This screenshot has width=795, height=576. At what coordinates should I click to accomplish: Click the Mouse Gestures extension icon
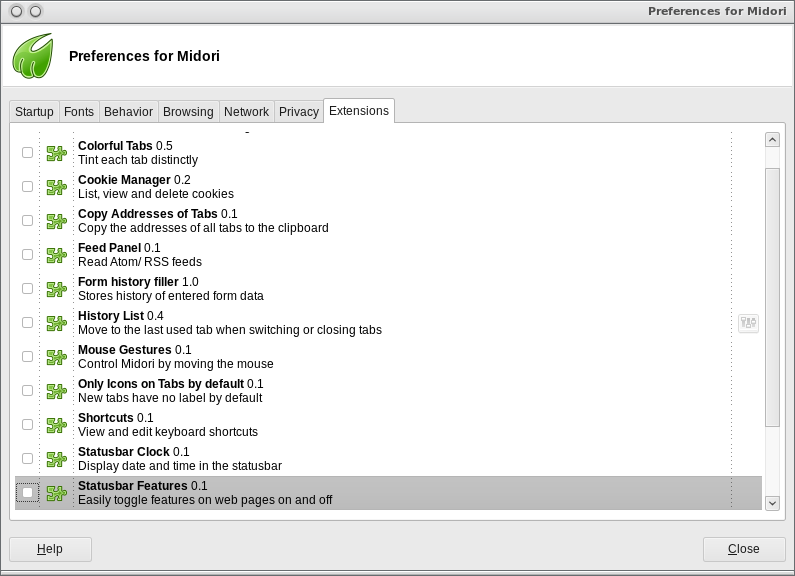tap(56, 357)
